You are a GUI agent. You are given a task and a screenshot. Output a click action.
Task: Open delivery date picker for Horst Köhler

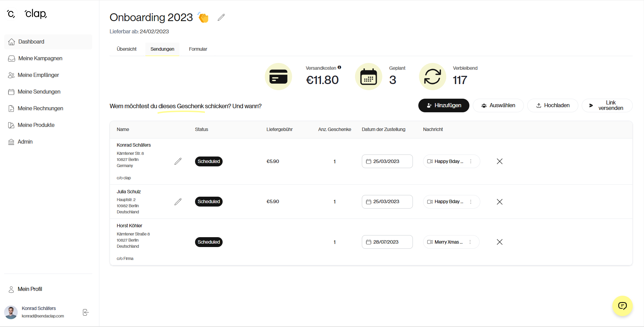387,242
